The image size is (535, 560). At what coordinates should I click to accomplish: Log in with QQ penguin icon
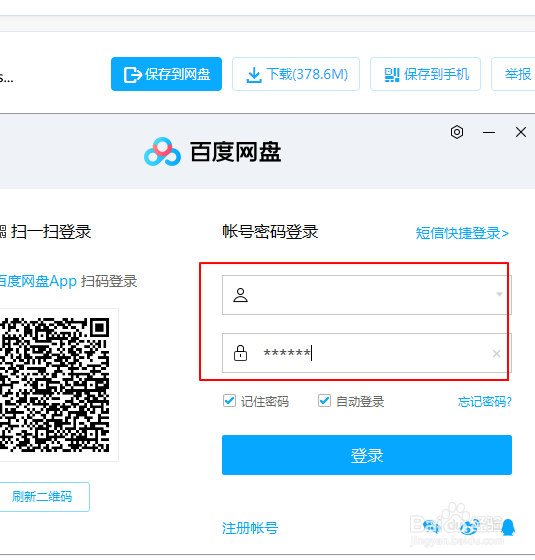[x=508, y=527]
